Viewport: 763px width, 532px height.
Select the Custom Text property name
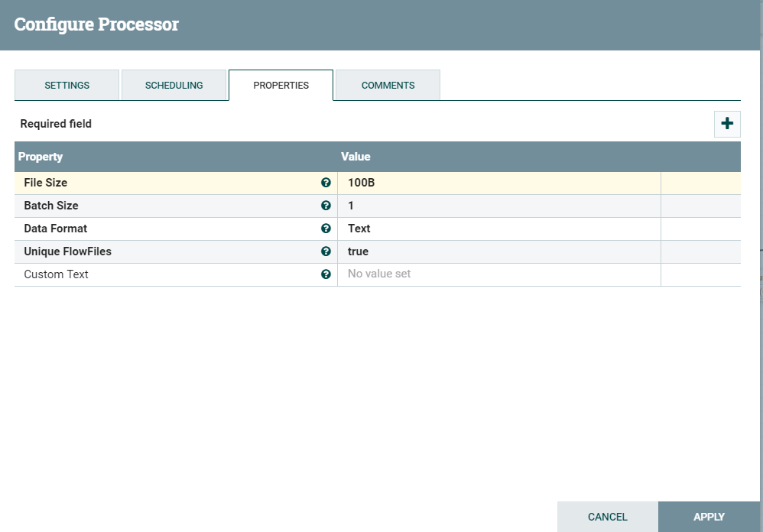56,274
